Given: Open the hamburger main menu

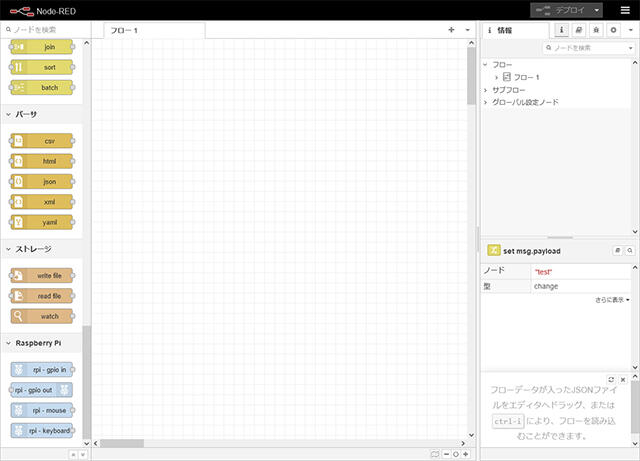Looking at the screenshot, I should (624, 10).
